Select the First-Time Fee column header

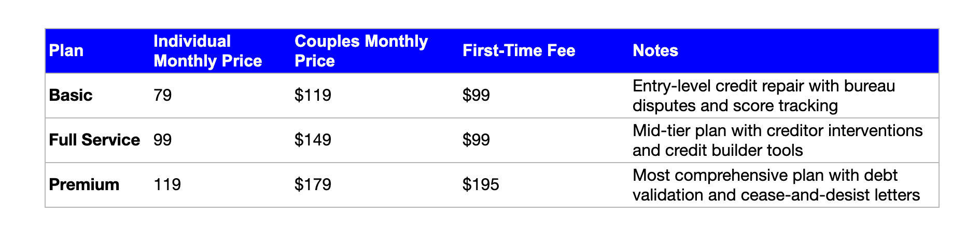pos(519,51)
